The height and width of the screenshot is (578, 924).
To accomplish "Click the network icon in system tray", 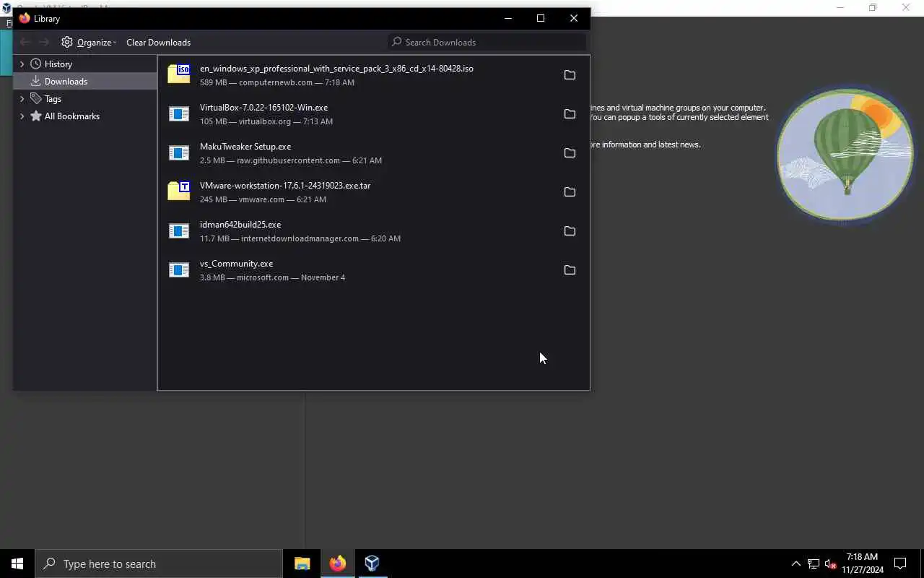I will [814, 564].
